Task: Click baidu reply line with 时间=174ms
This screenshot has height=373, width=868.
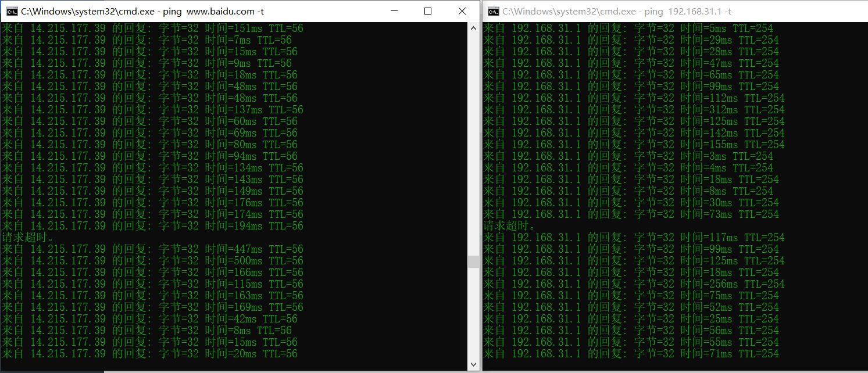Action: coord(152,214)
